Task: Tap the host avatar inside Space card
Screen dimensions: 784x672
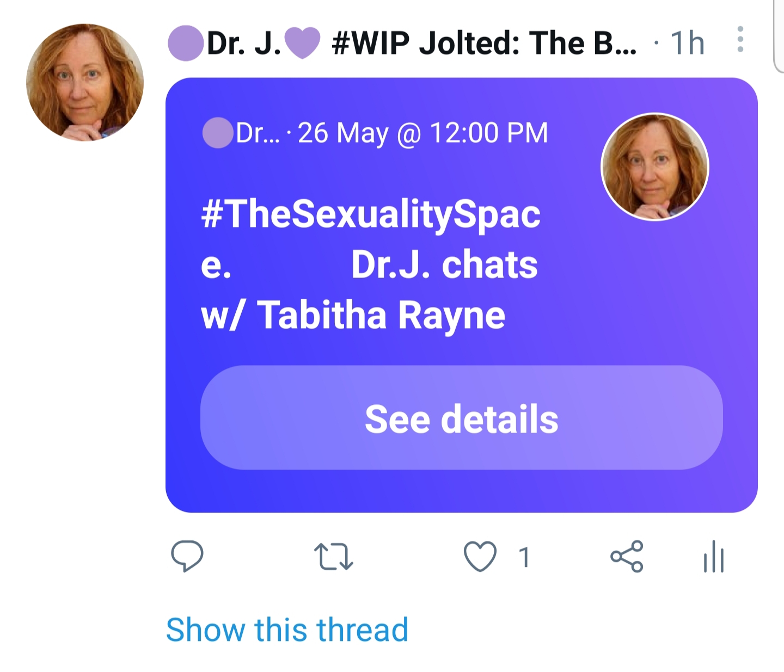Action: [654, 167]
